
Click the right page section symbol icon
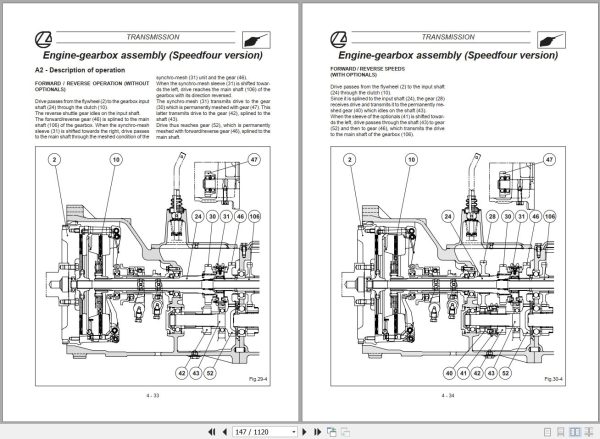551,40
